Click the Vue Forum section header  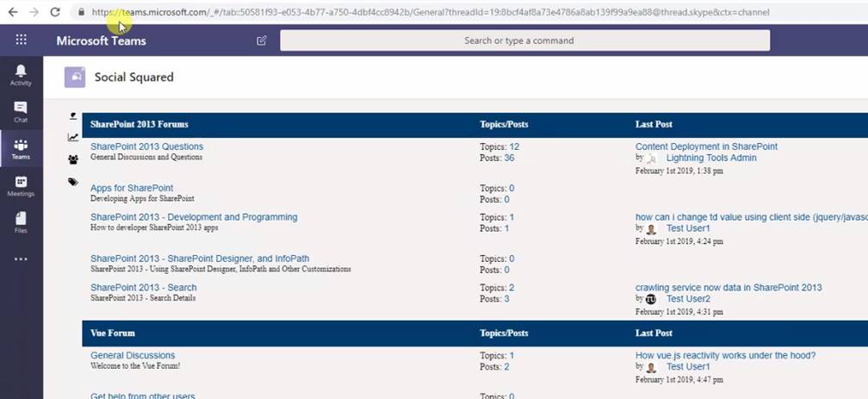click(112, 333)
